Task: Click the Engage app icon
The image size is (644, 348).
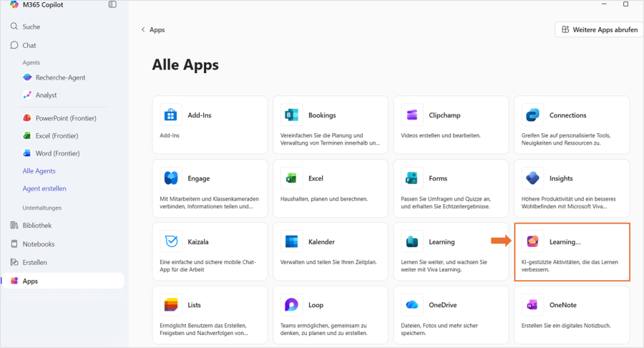Action: tap(170, 178)
